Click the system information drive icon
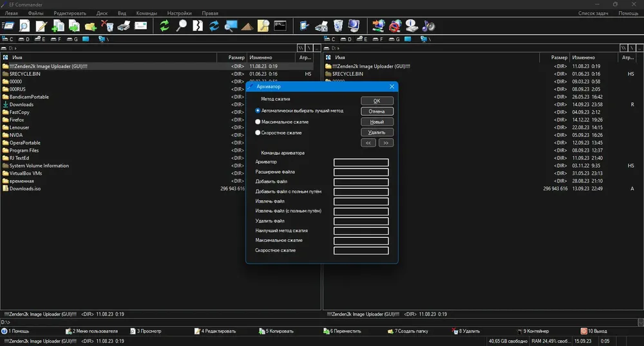Viewport: 644px width, 346px height. (412, 26)
